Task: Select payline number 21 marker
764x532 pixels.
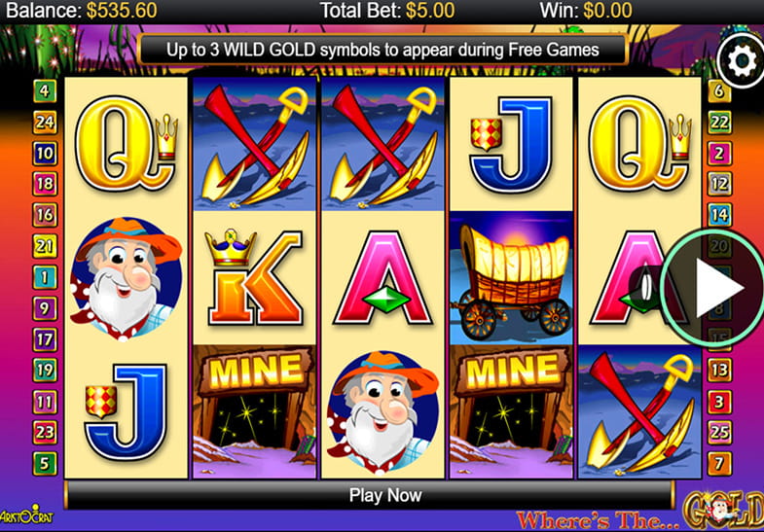Action: coord(45,246)
